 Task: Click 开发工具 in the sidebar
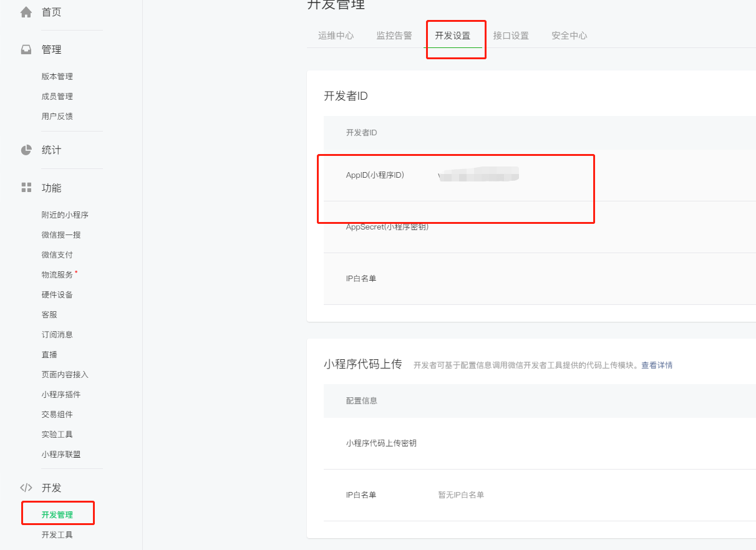tap(57, 535)
